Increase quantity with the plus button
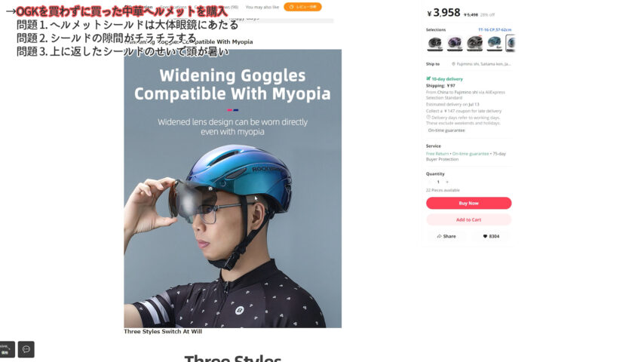644x362 pixels. (x=447, y=182)
